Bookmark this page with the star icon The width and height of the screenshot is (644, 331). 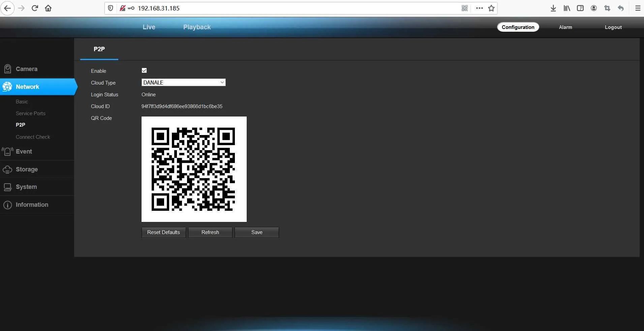coord(491,8)
